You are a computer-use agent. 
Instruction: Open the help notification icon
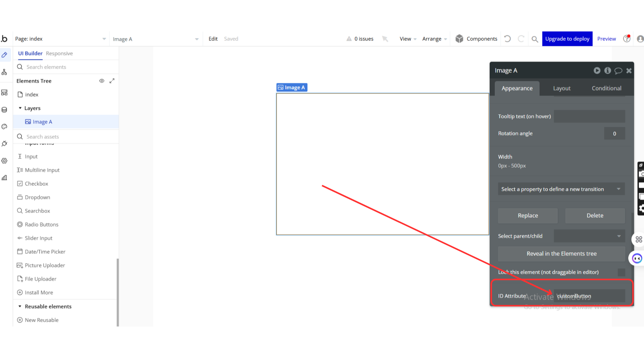tap(627, 38)
